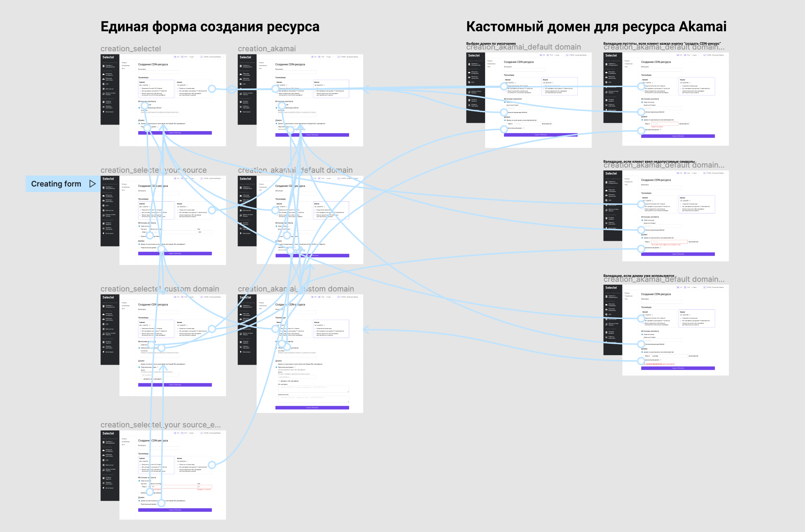Select default selcdn.net domain radio in creation_selectel
The width and height of the screenshot is (805, 532).
[139, 124]
